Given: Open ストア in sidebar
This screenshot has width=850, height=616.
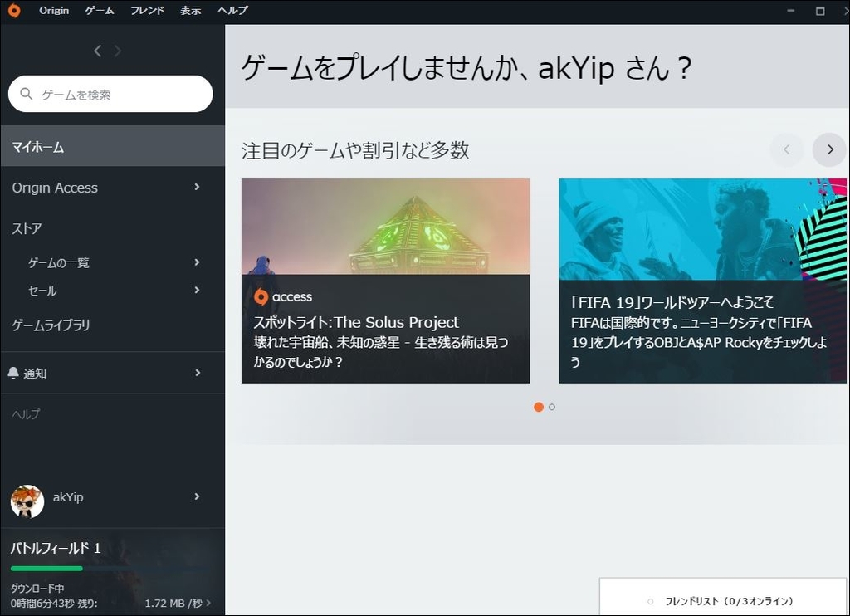Looking at the screenshot, I should pyautogui.click(x=27, y=228).
